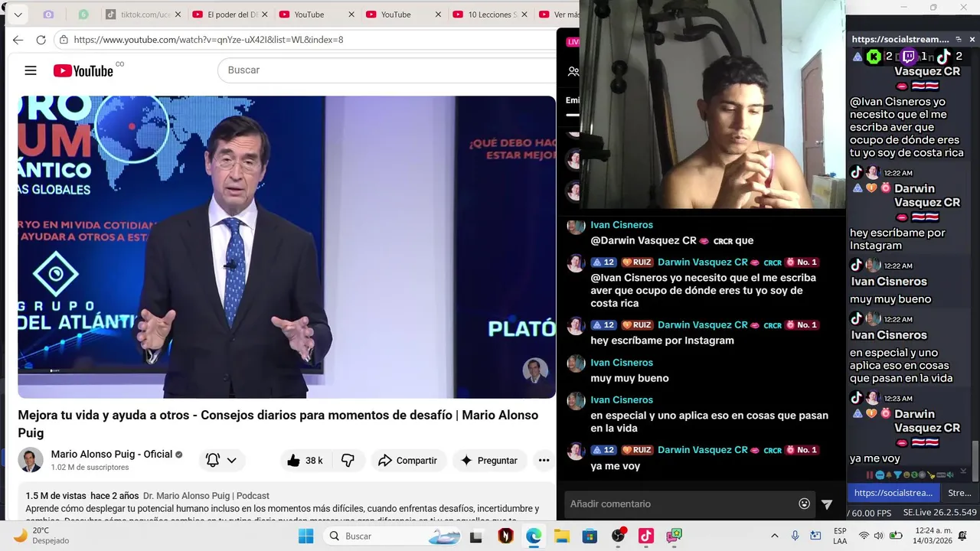The width and height of the screenshot is (980, 551).
Task: Close the tiktok.com browser tab
Action: (x=178, y=15)
